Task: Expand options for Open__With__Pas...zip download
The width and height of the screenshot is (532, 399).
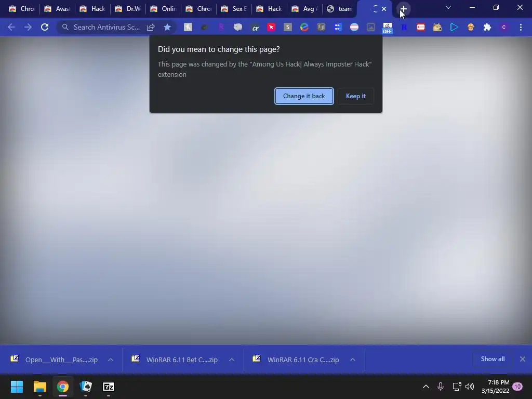Action: 111,360
